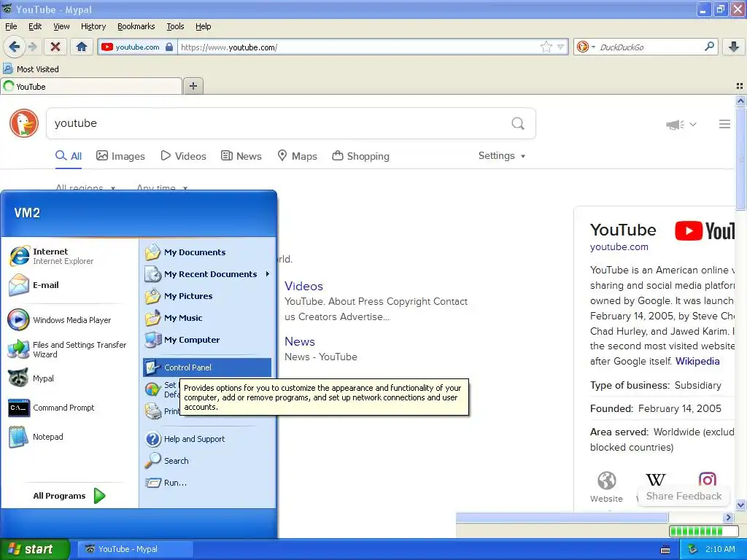This screenshot has height=560, width=747.
Task: Open a new tab with plus button
Action: (x=193, y=86)
